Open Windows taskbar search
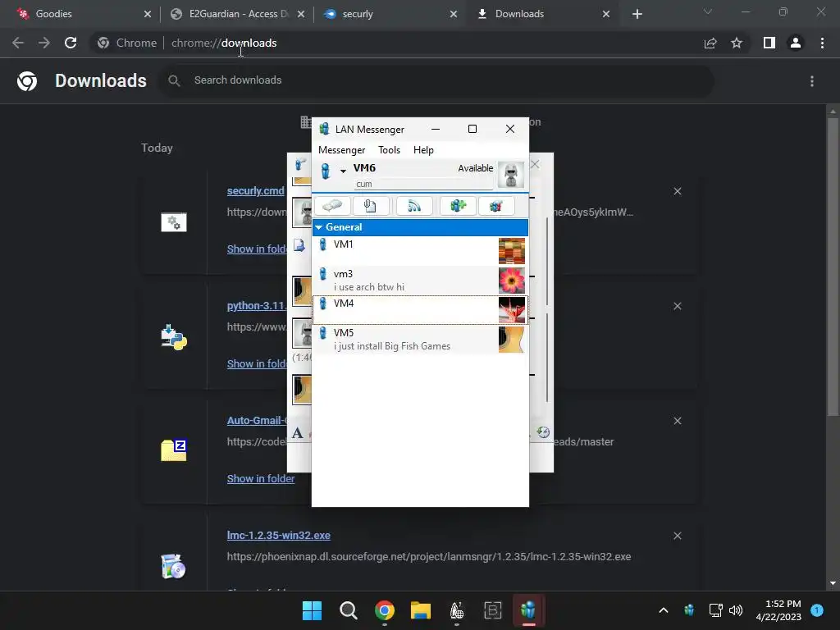 pyautogui.click(x=348, y=610)
